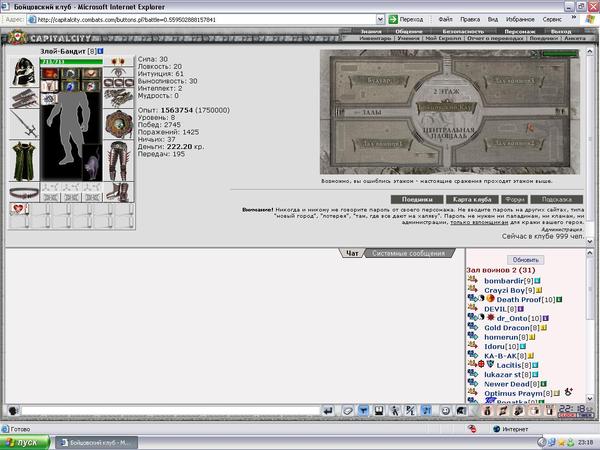Click the eraser clear chat icon
The width and height of the screenshot is (600, 450).
point(348,411)
